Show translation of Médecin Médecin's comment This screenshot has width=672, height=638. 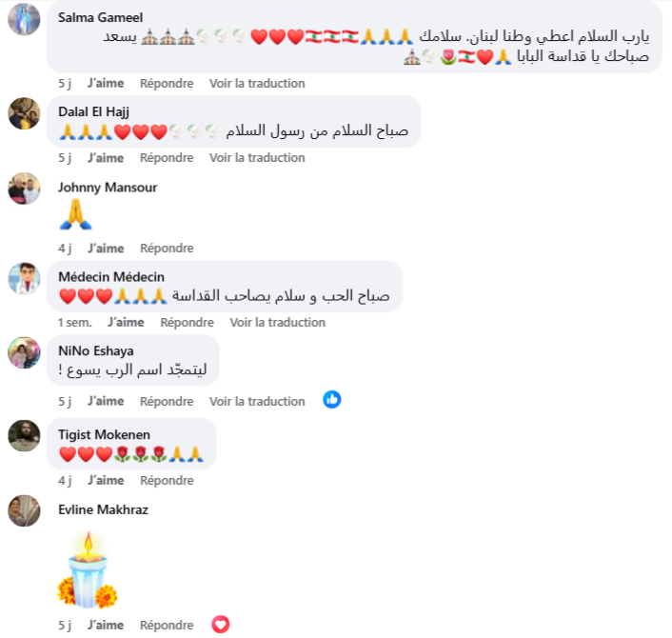click(278, 323)
